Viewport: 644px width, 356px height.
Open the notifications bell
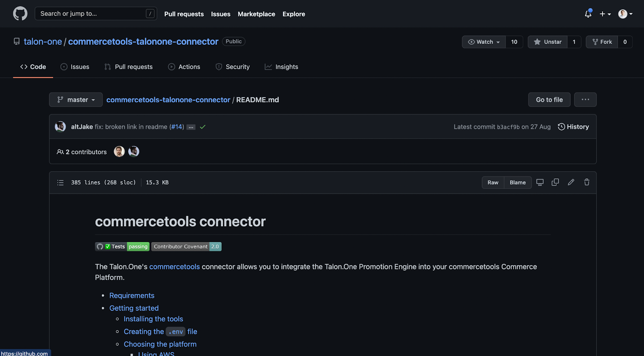coord(588,14)
